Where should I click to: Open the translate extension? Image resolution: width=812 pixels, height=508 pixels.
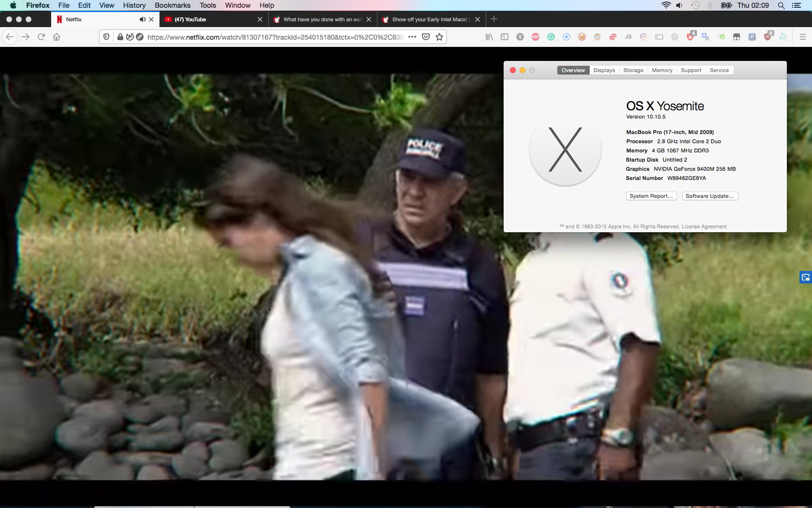click(x=706, y=37)
